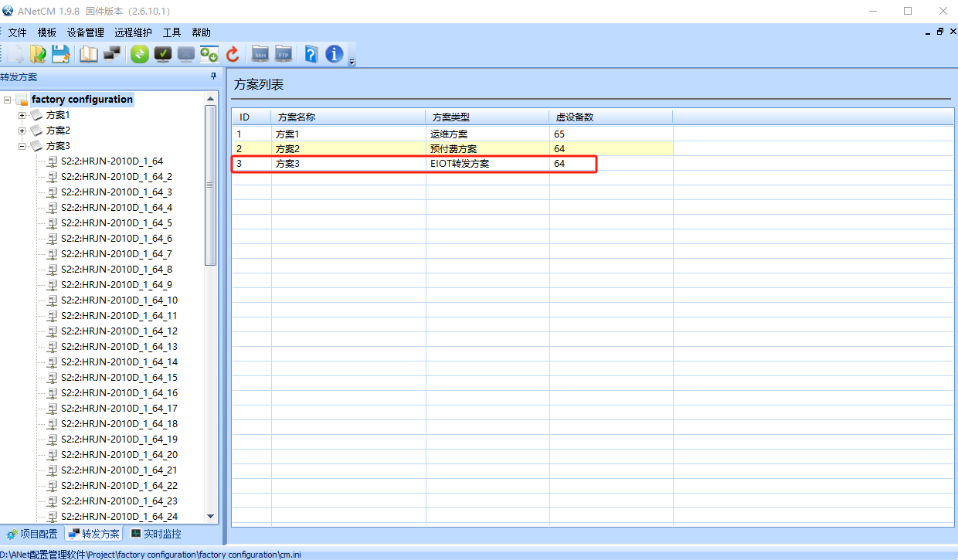Open the SSH folder tool
This screenshot has width=958, height=560.
(260, 54)
